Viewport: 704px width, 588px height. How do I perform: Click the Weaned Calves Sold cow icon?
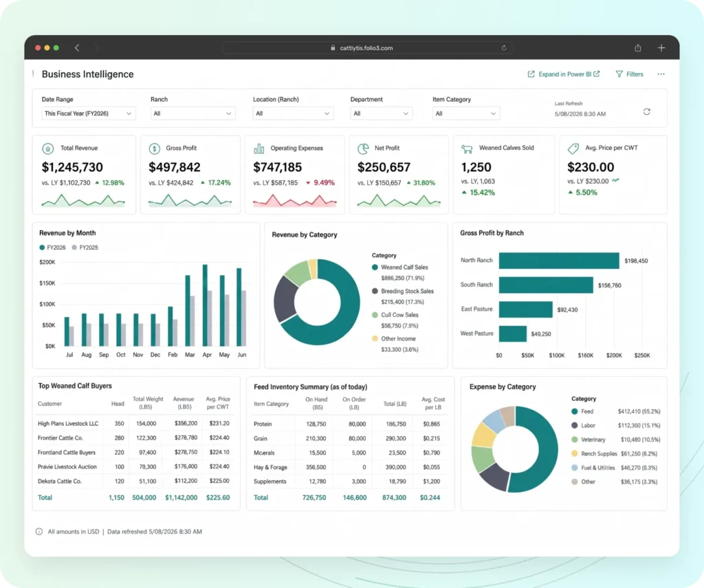tap(467, 149)
